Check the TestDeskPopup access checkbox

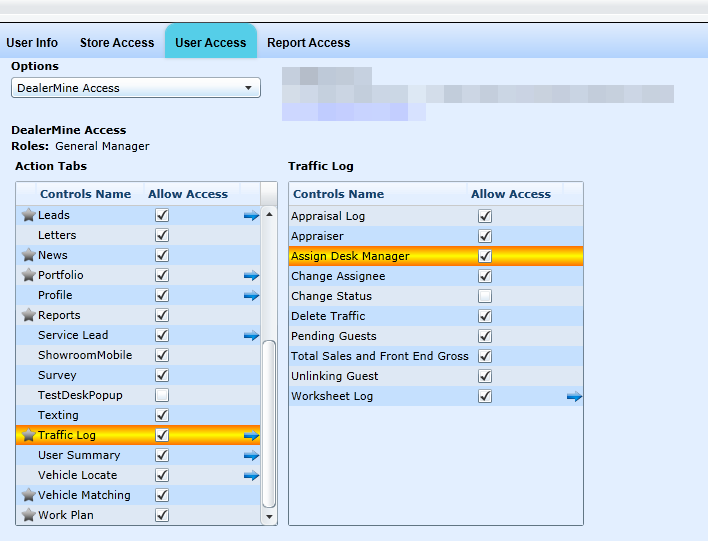tap(162, 395)
